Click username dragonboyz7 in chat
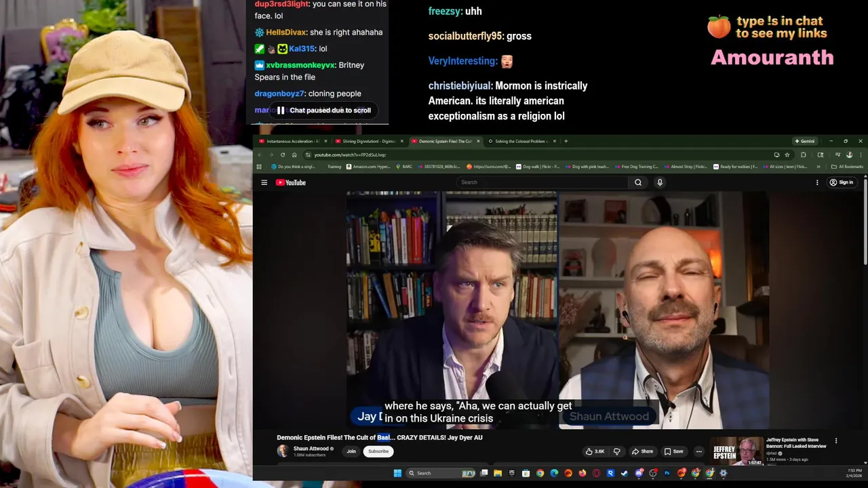The width and height of the screenshot is (868, 488). tap(279, 94)
